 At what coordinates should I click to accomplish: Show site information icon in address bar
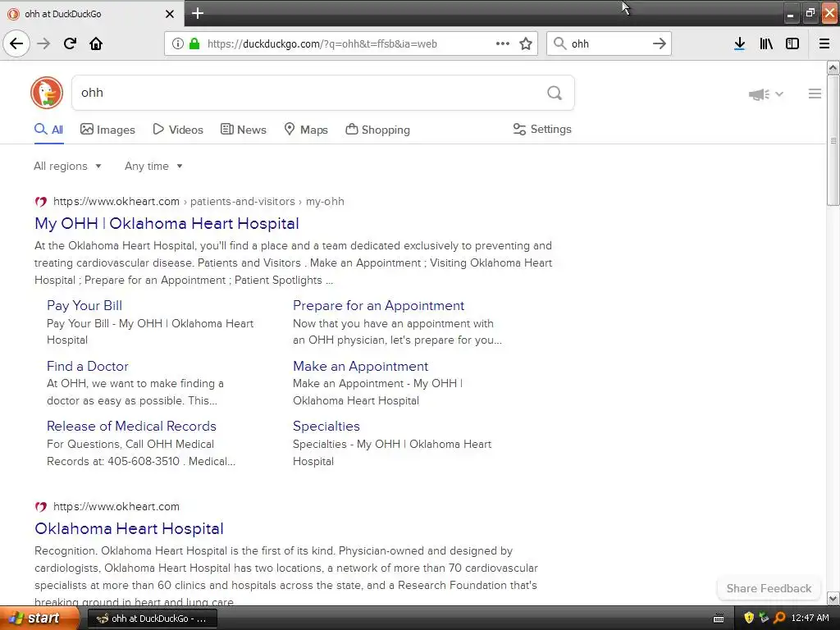[178, 43]
